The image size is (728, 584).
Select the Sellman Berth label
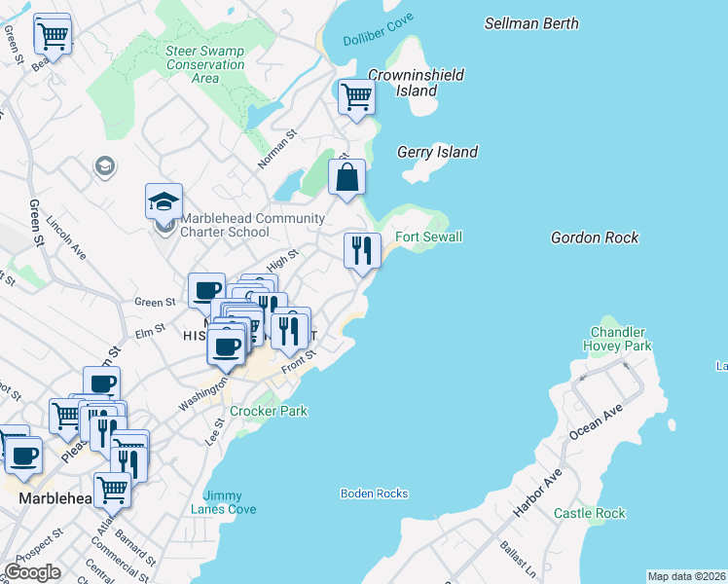(531, 23)
